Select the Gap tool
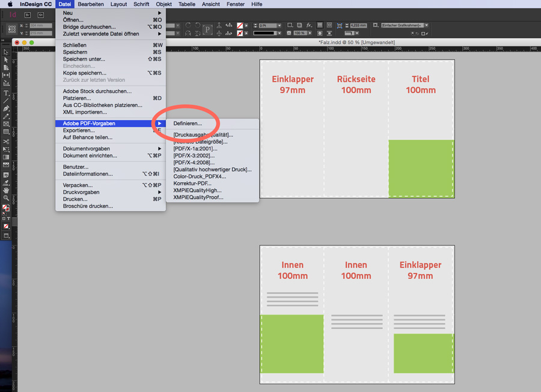The height and width of the screenshot is (392, 541). pyautogui.click(x=6, y=75)
